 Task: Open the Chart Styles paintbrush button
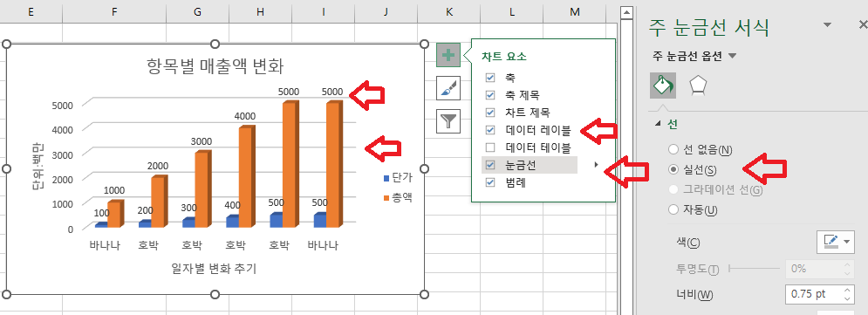[x=448, y=88]
